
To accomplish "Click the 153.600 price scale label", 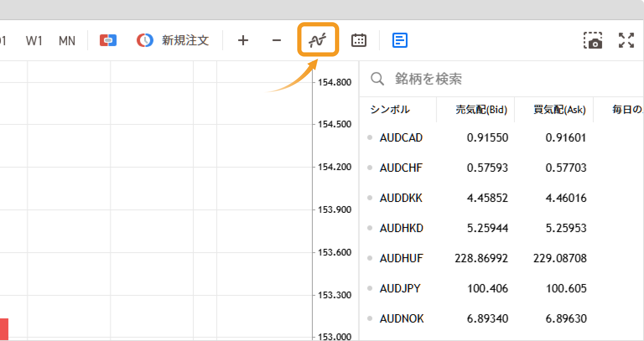I will click(x=335, y=252).
